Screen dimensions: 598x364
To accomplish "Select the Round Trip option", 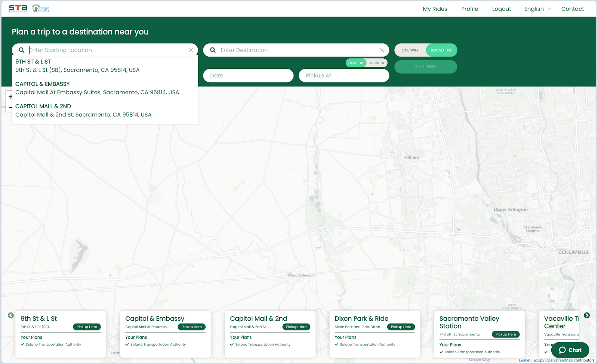I will pyautogui.click(x=441, y=50).
